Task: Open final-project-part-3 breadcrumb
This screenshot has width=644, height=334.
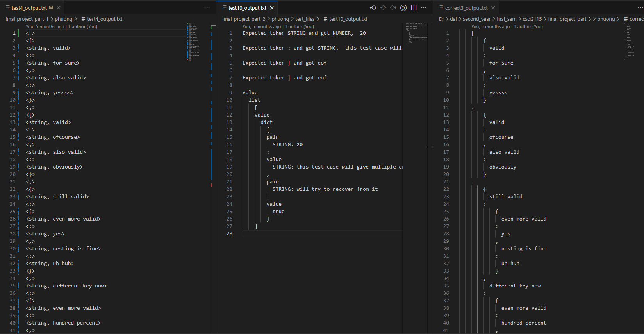Action: click(x=569, y=19)
